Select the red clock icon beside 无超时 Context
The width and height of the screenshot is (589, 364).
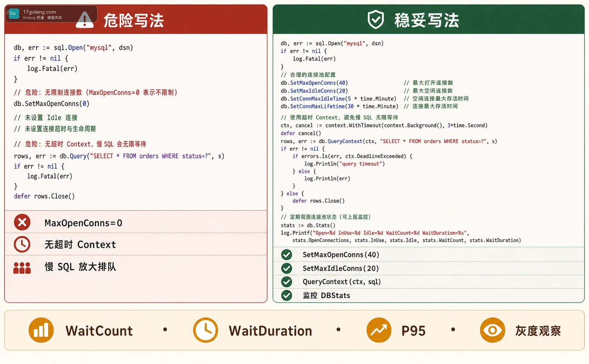pyautogui.click(x=22, y=244)
